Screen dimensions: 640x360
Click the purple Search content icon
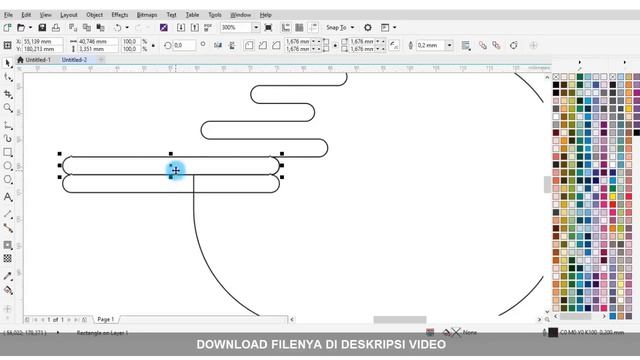(164, 27)
